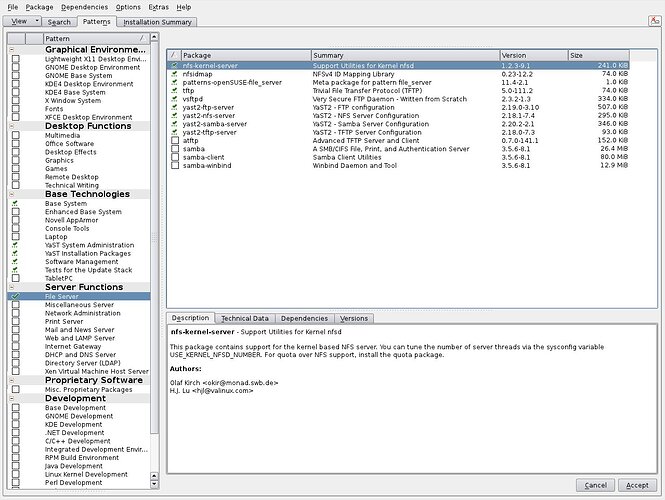665x500 pixels.
Task: Check the atftp package checkbox
Action: (175, 140)
